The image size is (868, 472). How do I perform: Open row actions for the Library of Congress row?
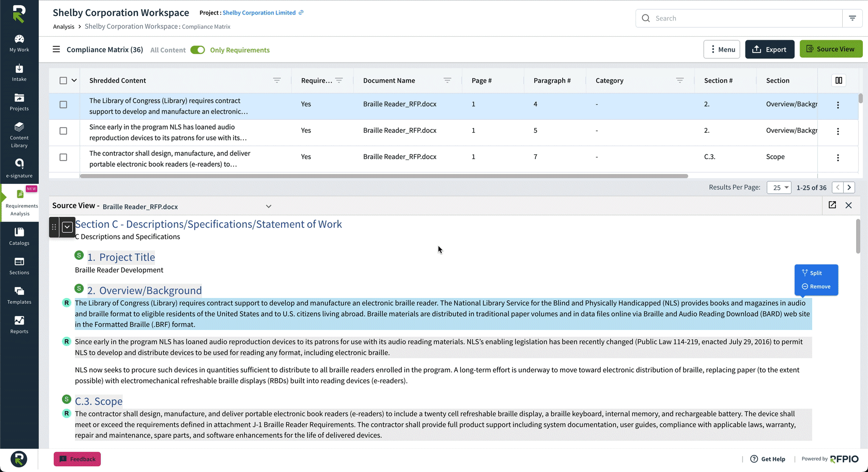pos(838,105)
